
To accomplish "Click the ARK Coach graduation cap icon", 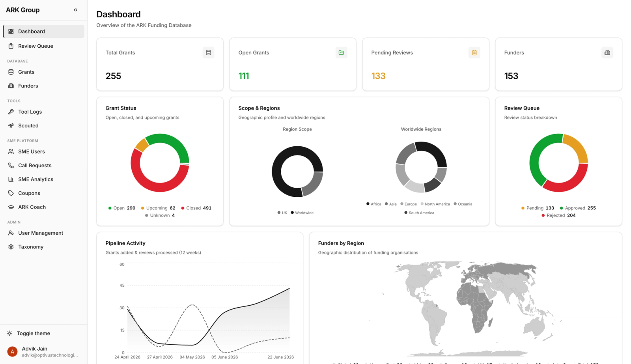I will (x=11, y=207).
